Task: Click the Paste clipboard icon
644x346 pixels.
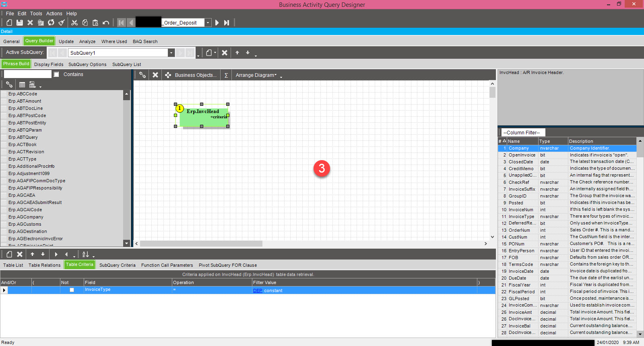Action: (95, 23)
